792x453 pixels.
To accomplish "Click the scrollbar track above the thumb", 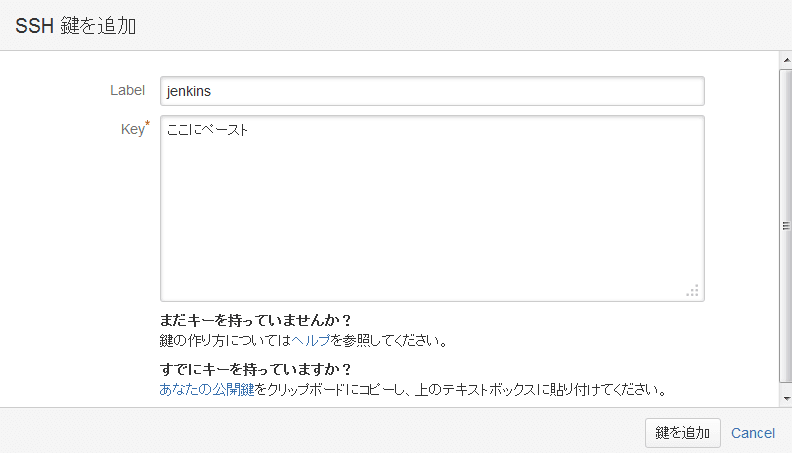I will point(785,68).
